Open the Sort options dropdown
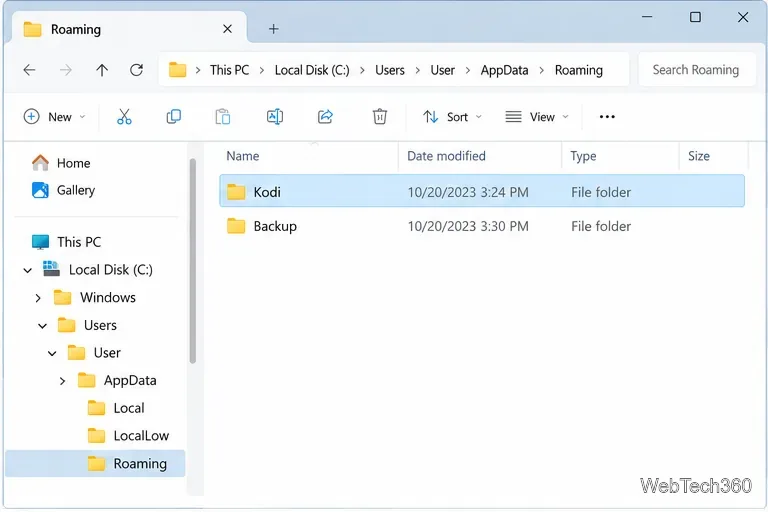 (x=453, y=117)
